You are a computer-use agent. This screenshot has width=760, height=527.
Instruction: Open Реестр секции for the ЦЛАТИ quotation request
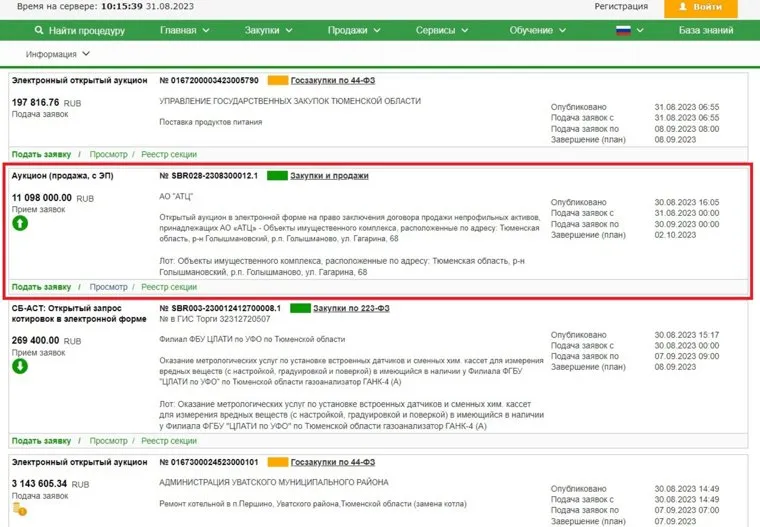169,441
